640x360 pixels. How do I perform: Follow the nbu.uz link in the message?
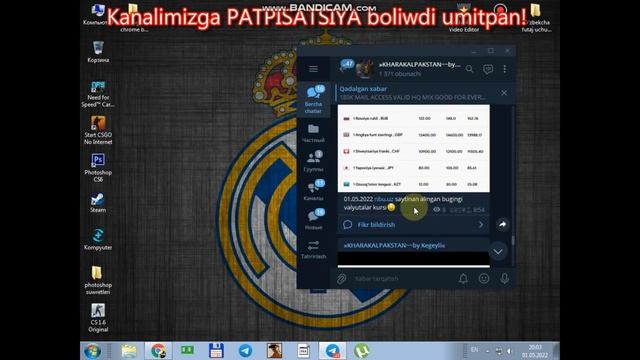click(384, 199)
